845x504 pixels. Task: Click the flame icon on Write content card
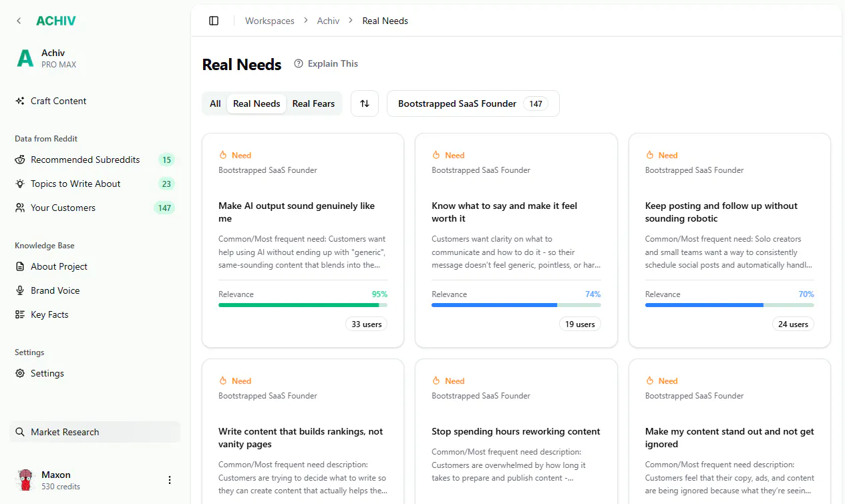point(223,381)
